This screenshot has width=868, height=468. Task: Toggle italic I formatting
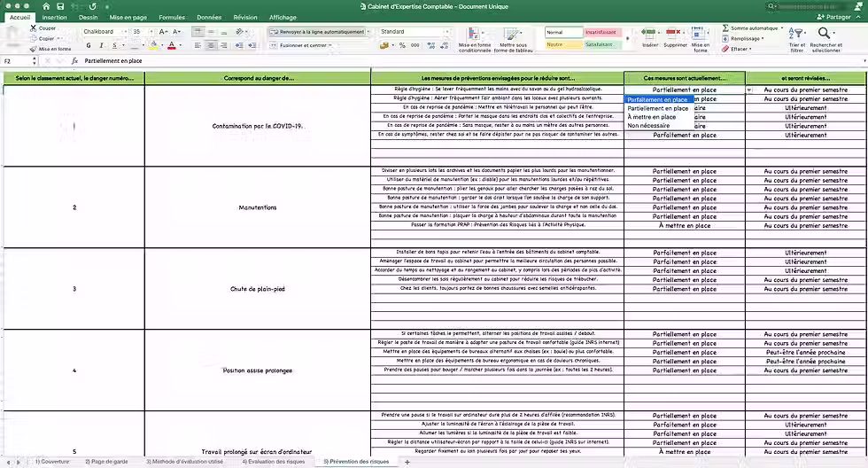(x=101, y=45)
